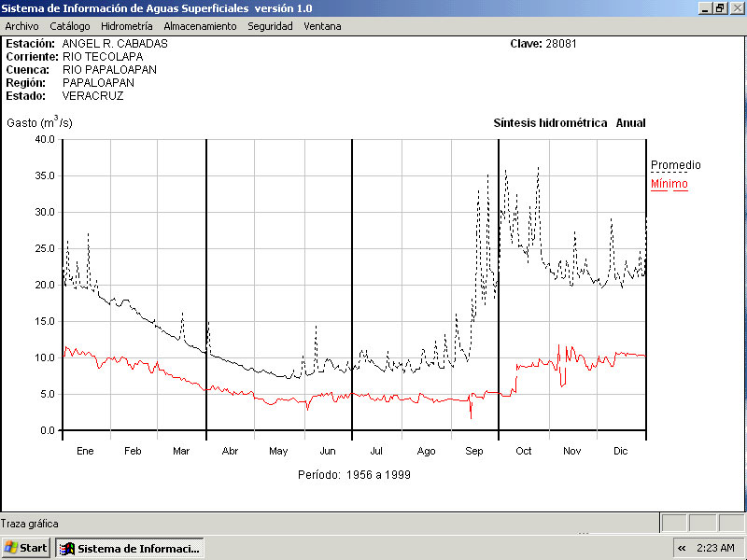Click the Síntesis hidrométrica Anual chart title
This screenshot has height=560, width=747.
click(x=569, y=123)
